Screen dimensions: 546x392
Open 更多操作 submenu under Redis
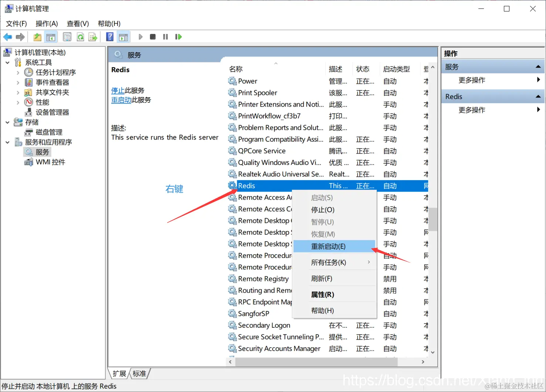click(x=493, y=110)
